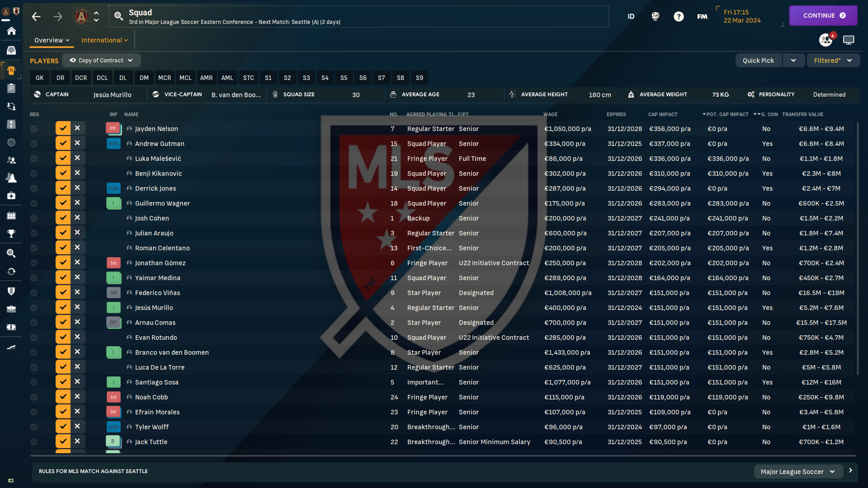Open the Copy of Contract view dropdown

(x=101, y=60)
